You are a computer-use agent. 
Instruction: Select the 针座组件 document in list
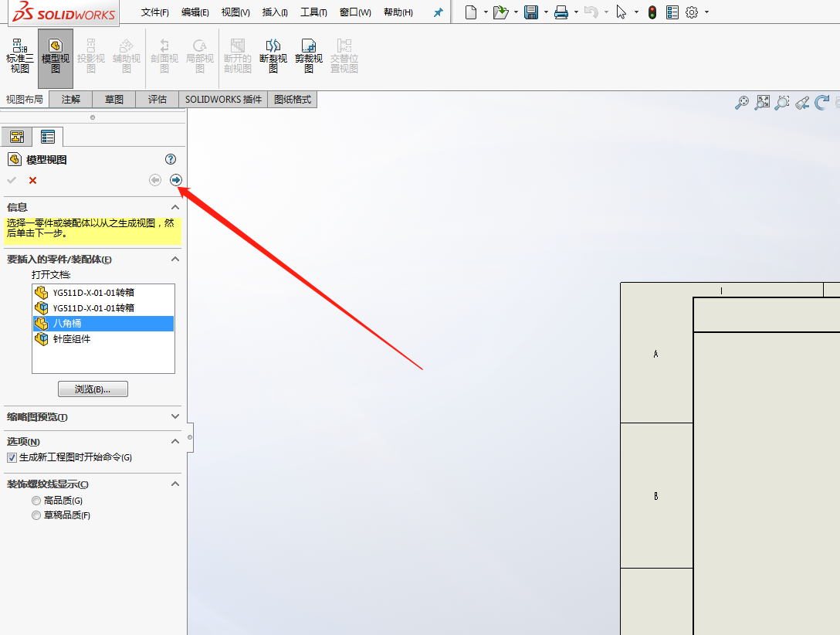pos(103,339)
